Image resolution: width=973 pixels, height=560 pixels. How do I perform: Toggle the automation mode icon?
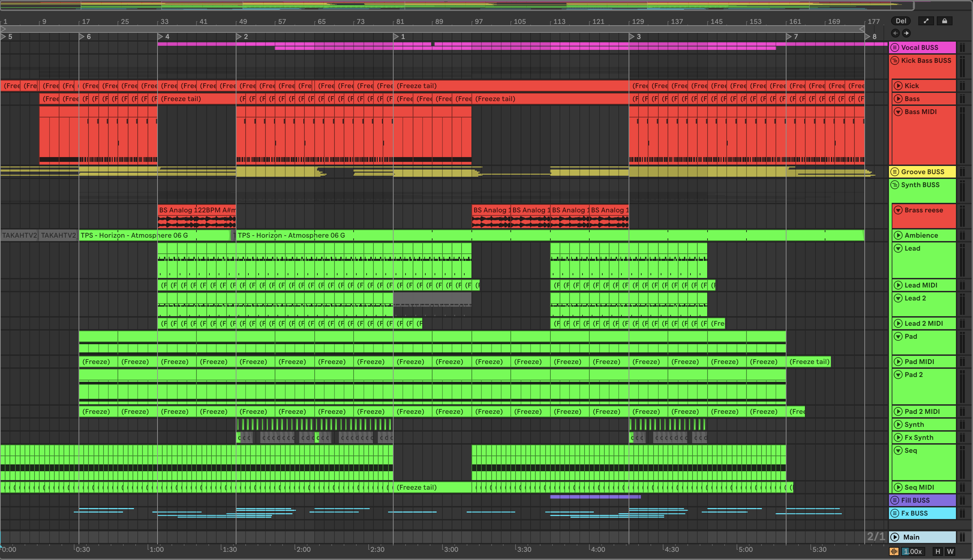(926, 21)
